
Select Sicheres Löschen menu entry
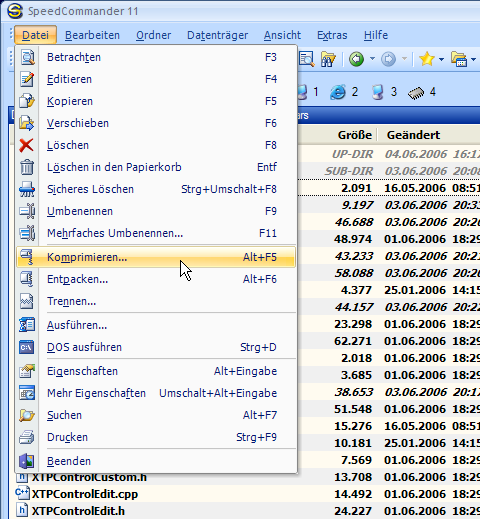pyautogui.click(x=156, y=189)
